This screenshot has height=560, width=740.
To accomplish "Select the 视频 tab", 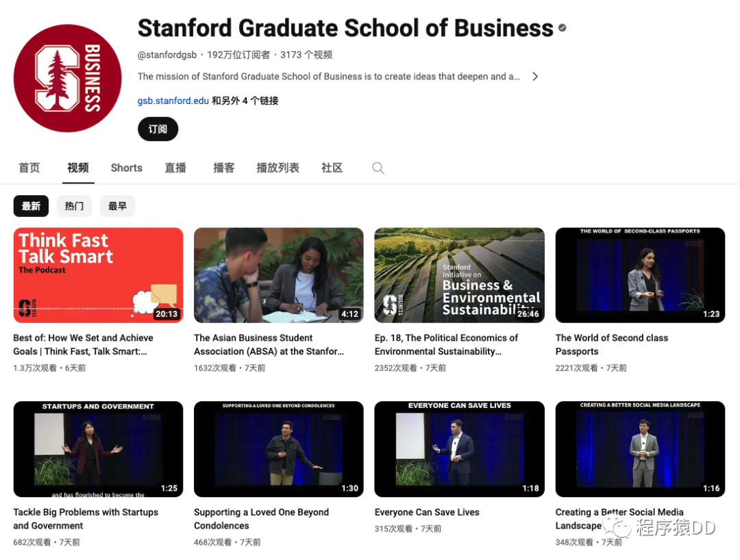I will coord(78,168).
